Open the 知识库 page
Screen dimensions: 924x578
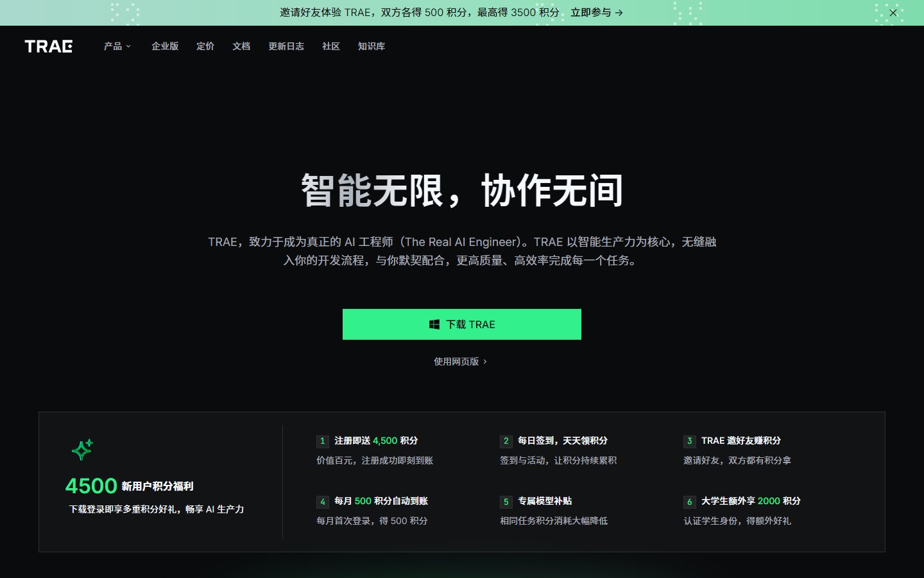pos(372,46)
